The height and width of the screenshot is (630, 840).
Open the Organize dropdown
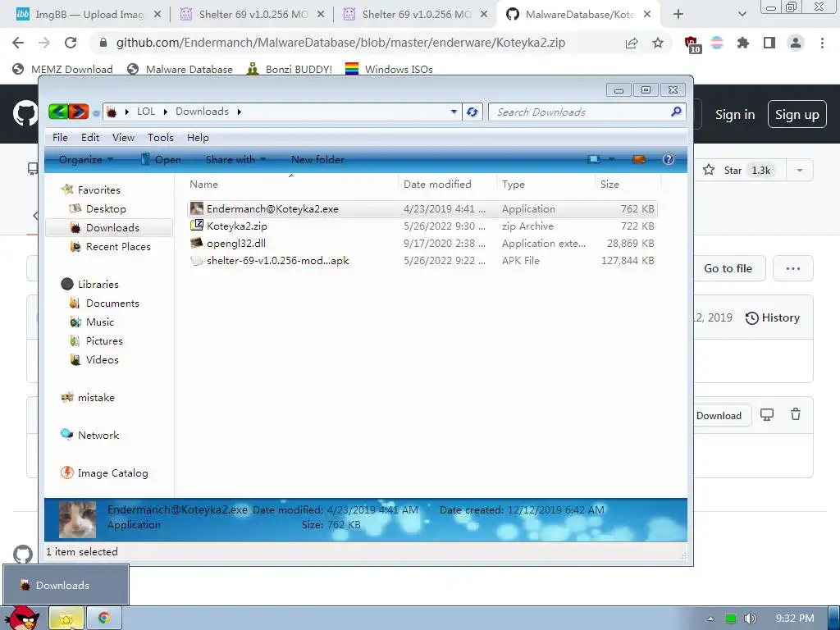click(x=85, y=160)
